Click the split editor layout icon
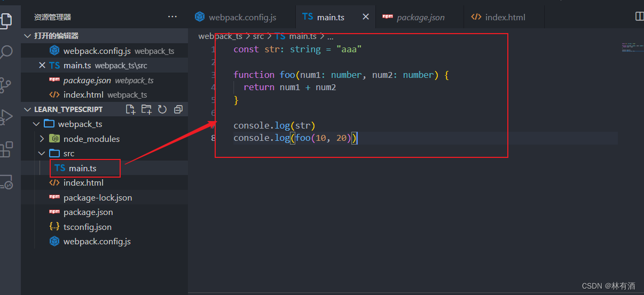This screenshot has width=644, height=295. pos(639,17)
